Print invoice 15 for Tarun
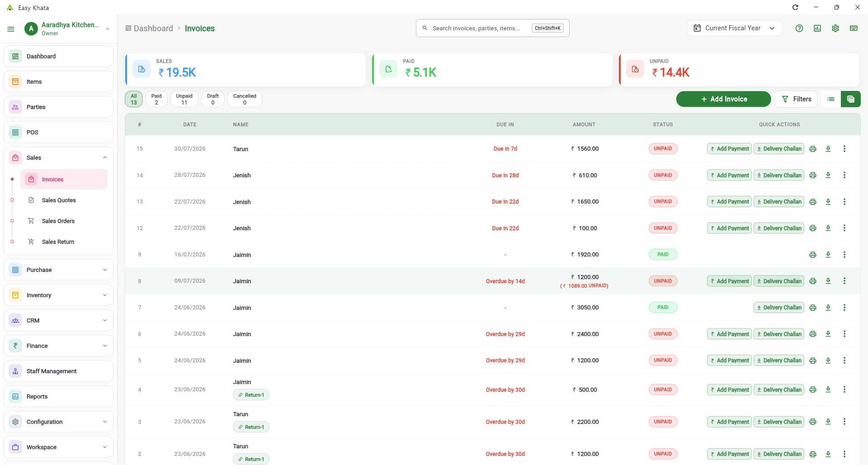The width and height of the screenshot is (868, 465). tap(813, 149)
